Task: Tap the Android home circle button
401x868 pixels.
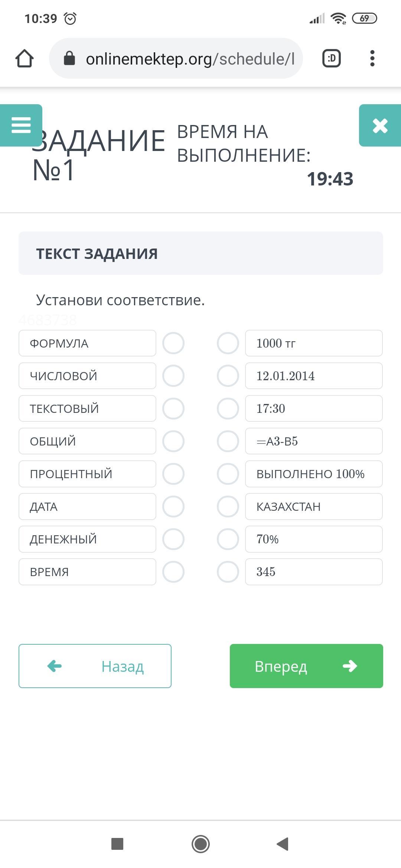Action: 200,844
